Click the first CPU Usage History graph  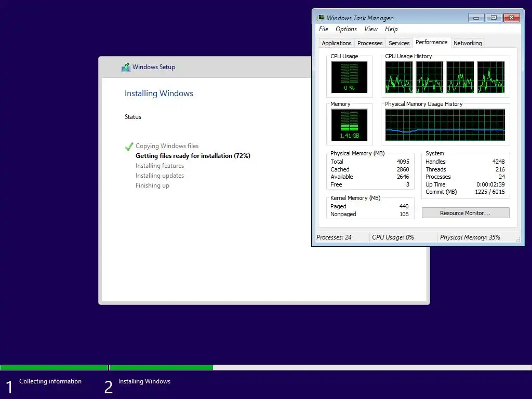pos(398,77)
